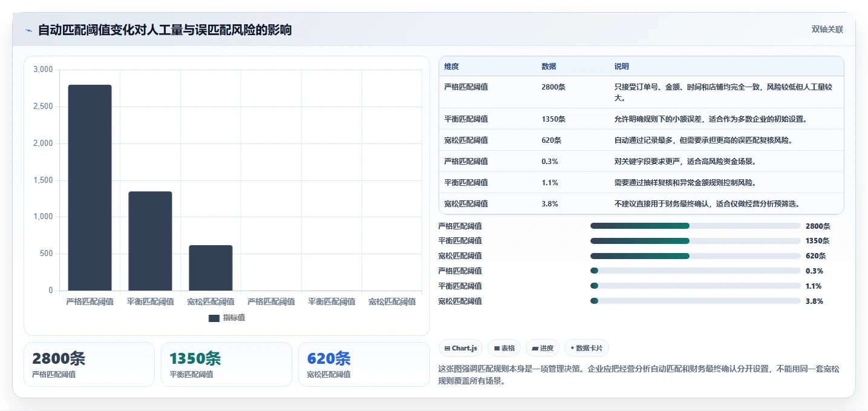Click the 宽松匹配阈值 bar near 620
Screen dimensions: 868x411
point(210,268)
